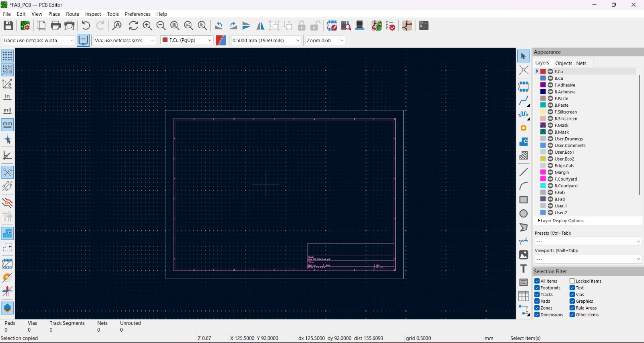This screenshot has height=343, width=644.
Task: Pick the Add Vias tool
Action: click(x=523, y=128)
